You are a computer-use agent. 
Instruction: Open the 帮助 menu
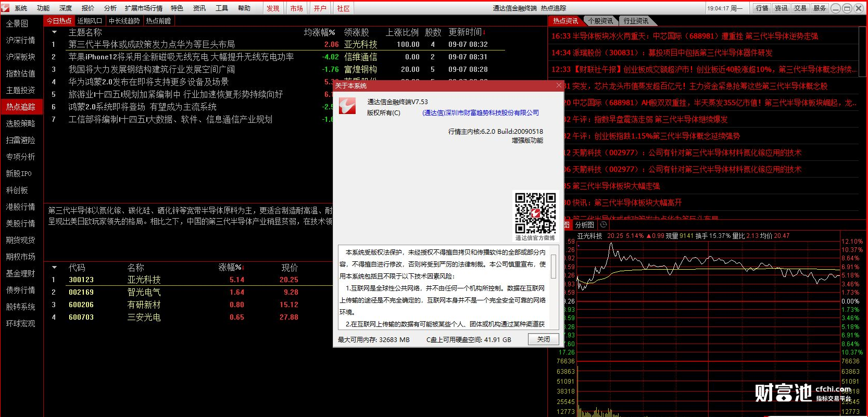(x=244, y=8)
